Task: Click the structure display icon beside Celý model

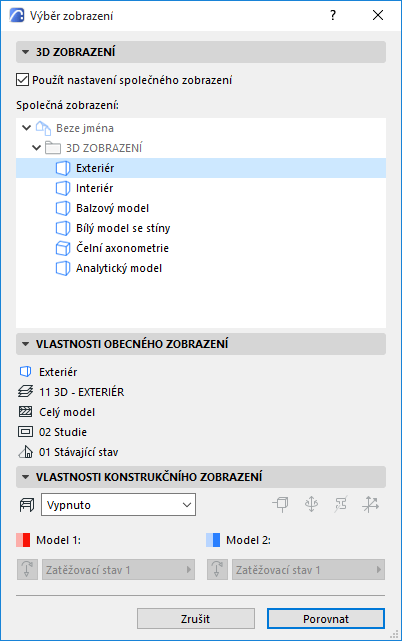Action: coord(25,412)
